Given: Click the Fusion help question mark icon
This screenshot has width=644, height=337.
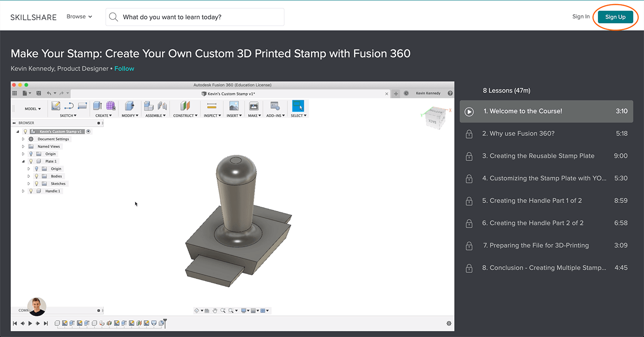Looking at the screenshot, I should pyautogui.click(x=450, y=93).
